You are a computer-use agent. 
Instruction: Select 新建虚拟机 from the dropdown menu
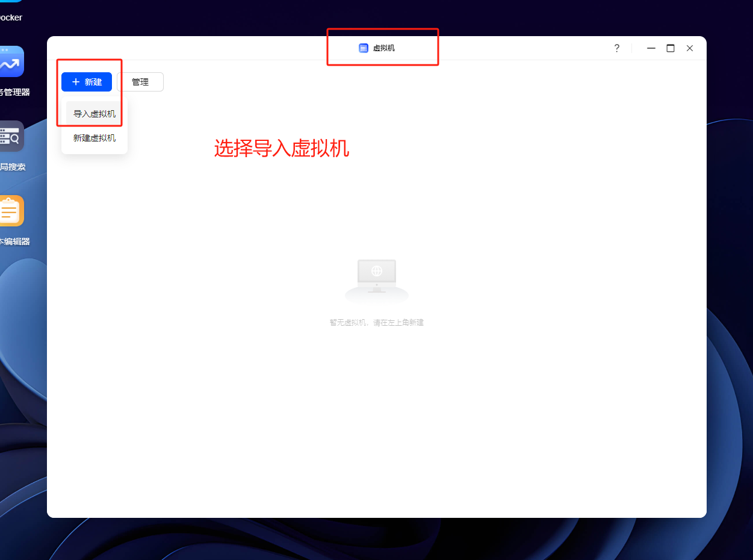95,138
